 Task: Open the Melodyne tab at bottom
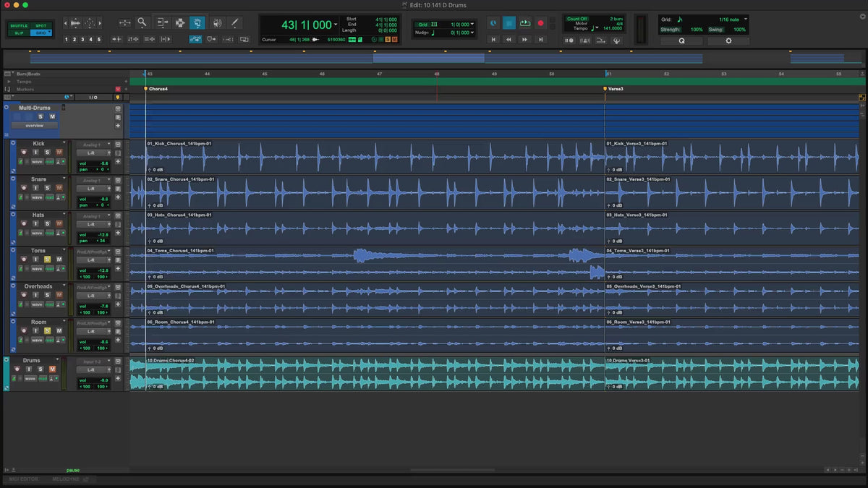pos(67,479)
